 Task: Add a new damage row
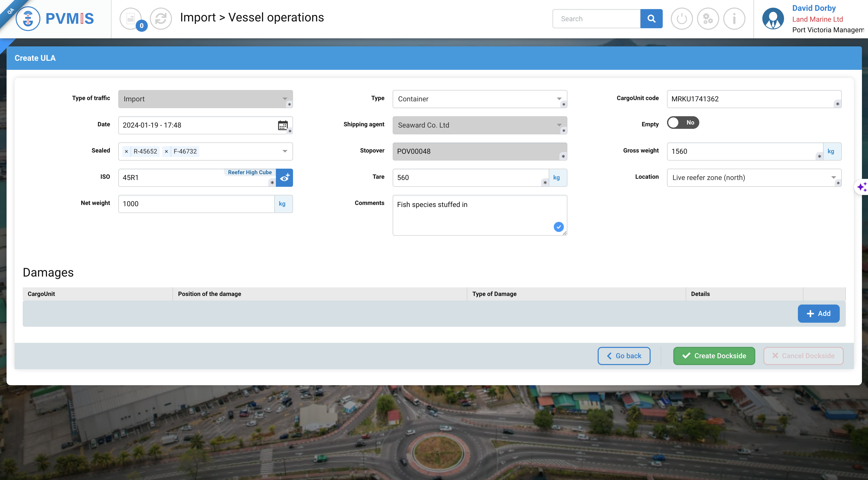[818, 313]
